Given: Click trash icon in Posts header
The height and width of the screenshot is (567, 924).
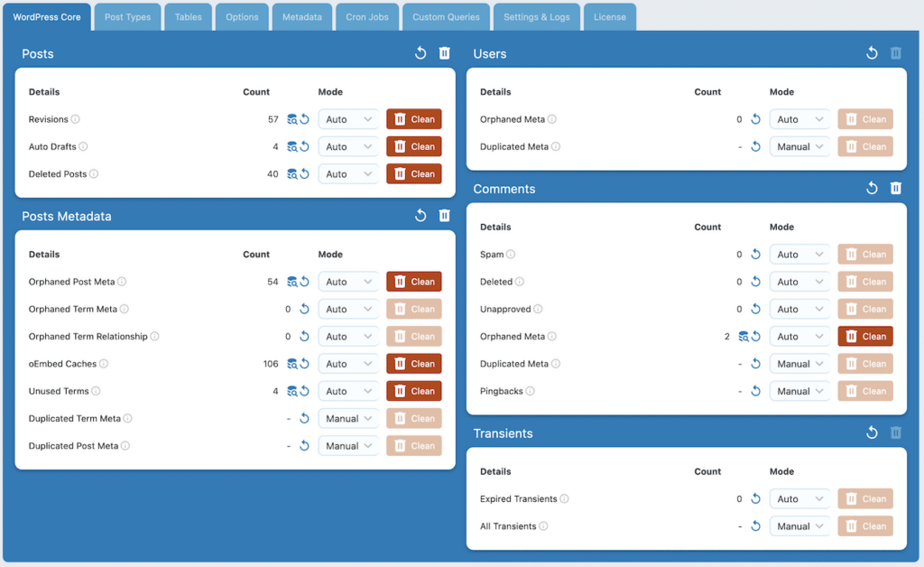Looking at the screenshot, I should pyautogui.click(x=444, y=53).
